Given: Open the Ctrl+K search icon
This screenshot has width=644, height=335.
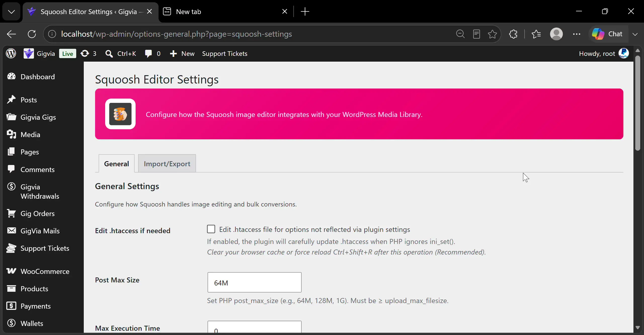Looking at the screenshot, I should pos(120,54).
